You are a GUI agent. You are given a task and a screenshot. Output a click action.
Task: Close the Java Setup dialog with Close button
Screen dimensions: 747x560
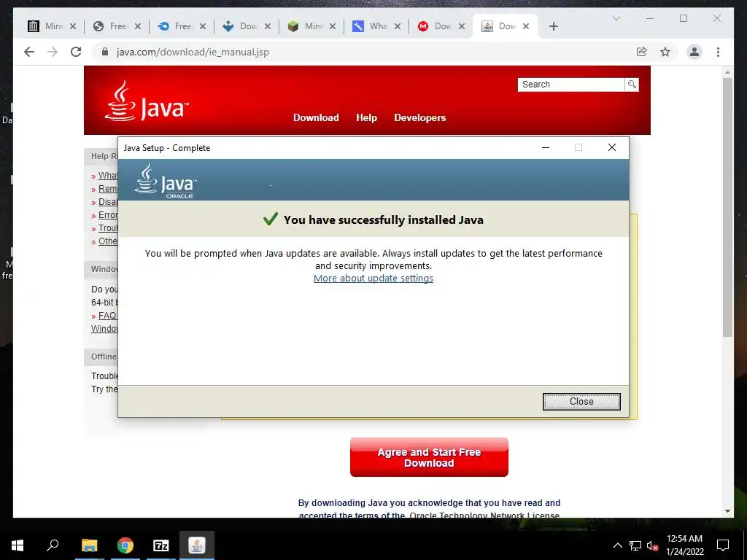pyautogui.click(x=581, y=402)
